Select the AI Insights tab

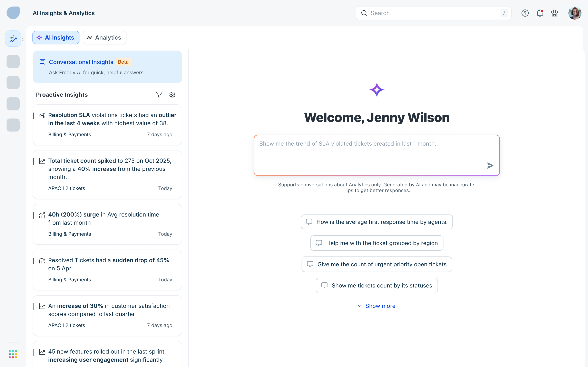(56, 38)
